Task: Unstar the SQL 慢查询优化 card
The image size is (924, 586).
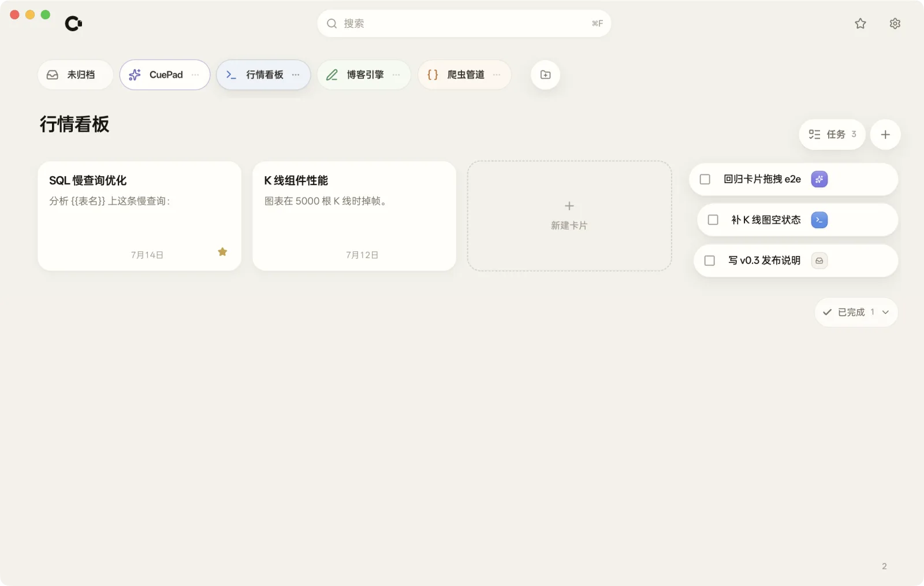Action: tap(222, 251)
